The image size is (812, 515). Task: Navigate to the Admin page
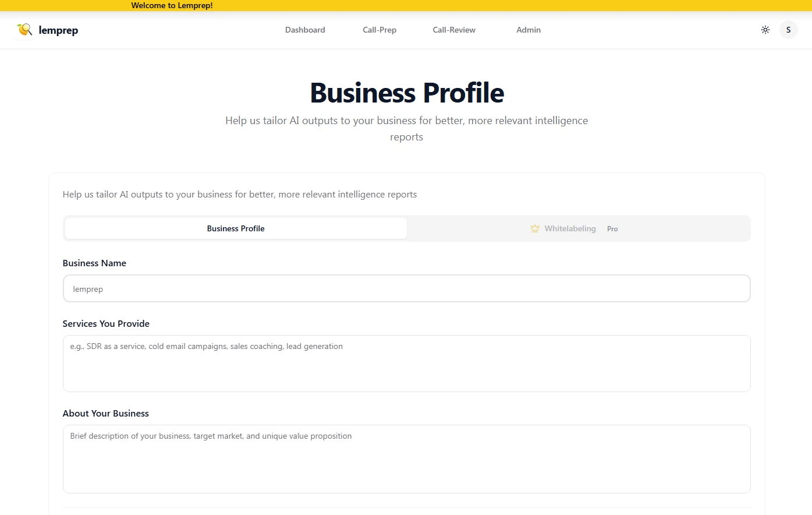point(529,30)
